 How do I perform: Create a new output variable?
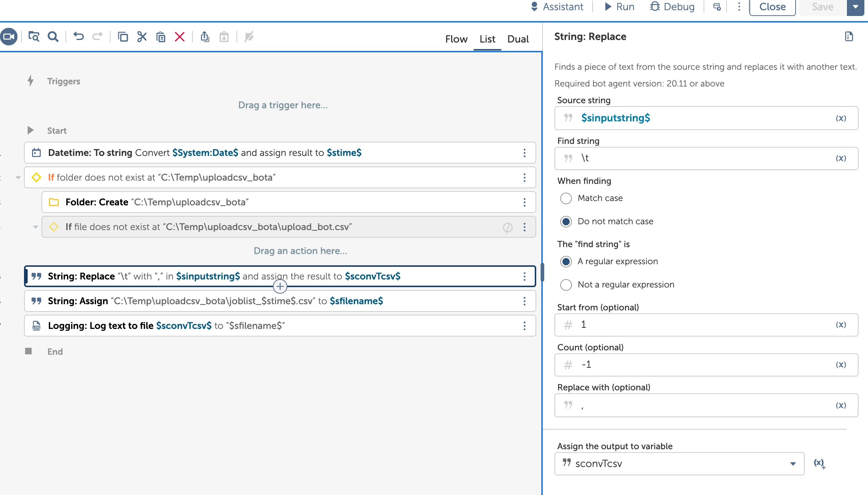point(820,463)
